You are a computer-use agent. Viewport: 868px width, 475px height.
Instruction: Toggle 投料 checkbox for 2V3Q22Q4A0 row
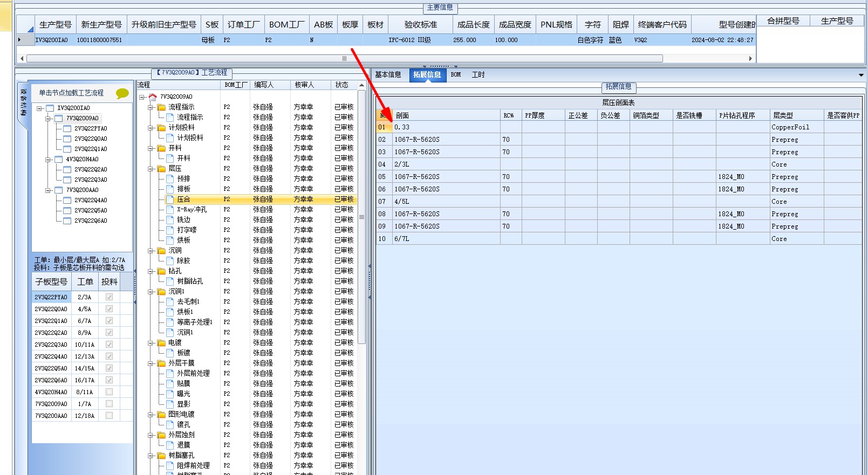pyautogui.click(x=109, y=356)
